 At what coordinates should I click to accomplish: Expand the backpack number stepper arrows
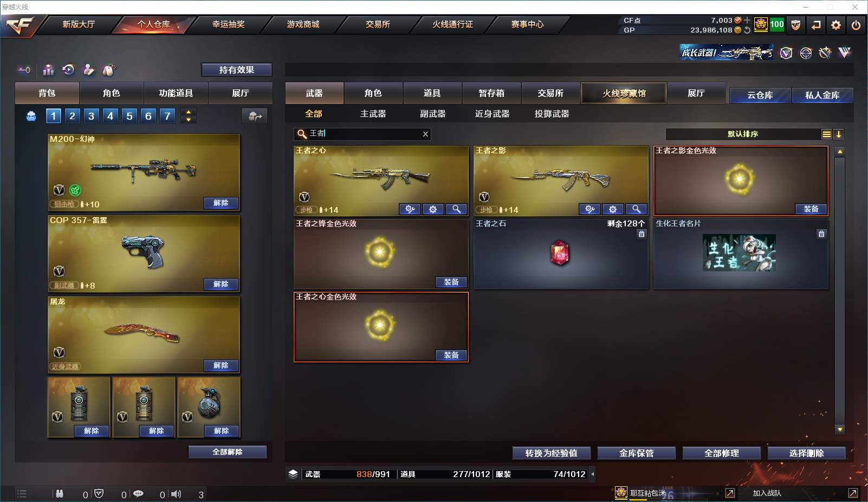(188, 115)
